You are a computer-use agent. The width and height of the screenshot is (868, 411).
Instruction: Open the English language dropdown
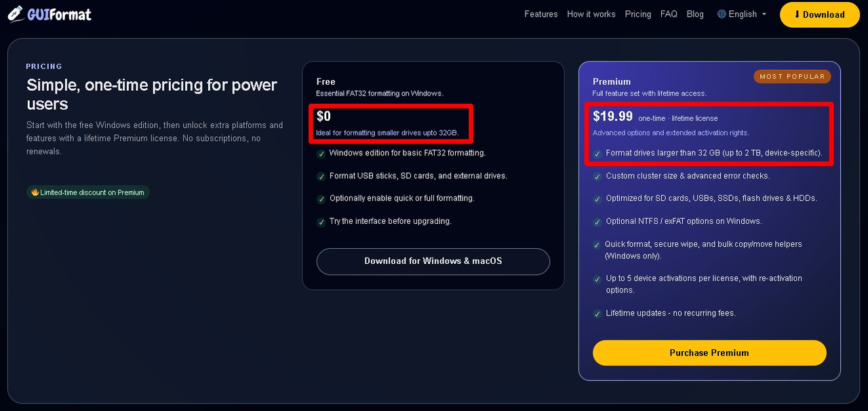(742, 14)
